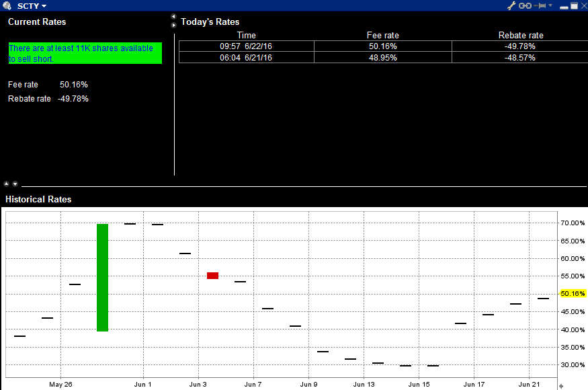This screenshot has height=390, width=588.
Task: Click the chart scroll arrow at bottom right
Action: 561,386
